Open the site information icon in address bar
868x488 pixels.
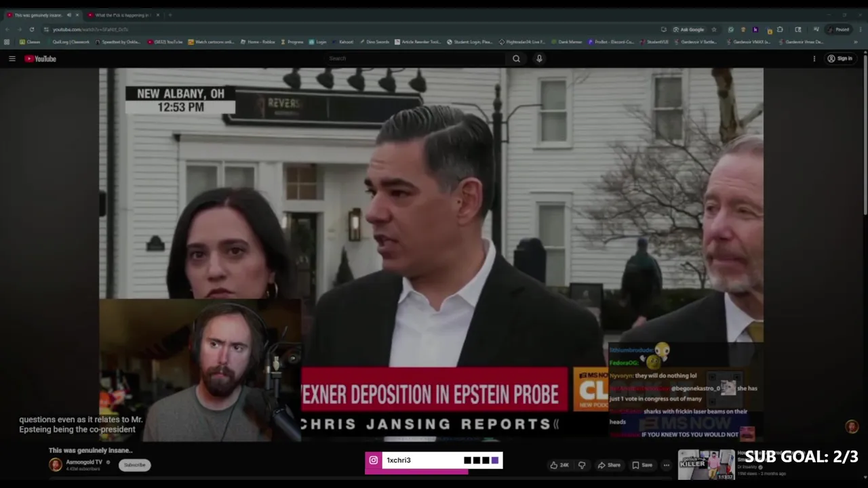click(x=46, y=30)
